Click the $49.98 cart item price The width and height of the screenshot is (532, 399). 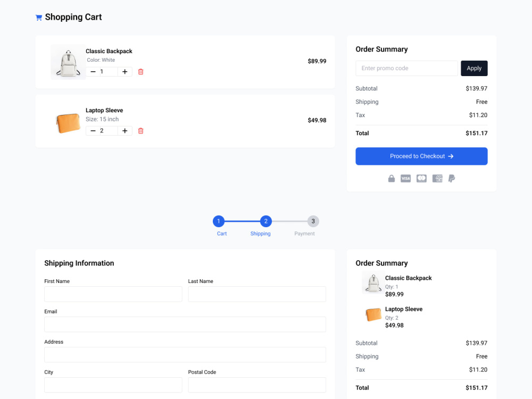(x=317, y=120)
